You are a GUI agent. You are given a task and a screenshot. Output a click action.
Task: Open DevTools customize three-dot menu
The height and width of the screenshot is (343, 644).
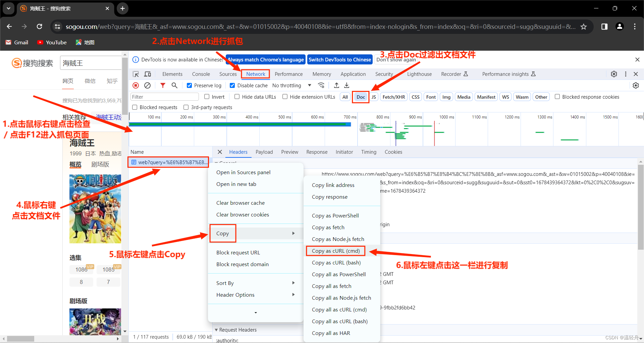point(626,74)
